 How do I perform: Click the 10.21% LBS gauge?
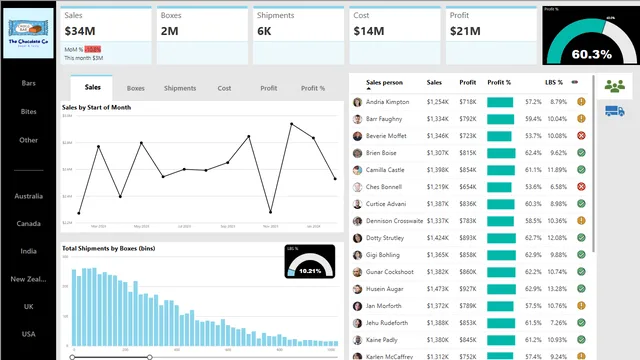click(x=310, y=262)
